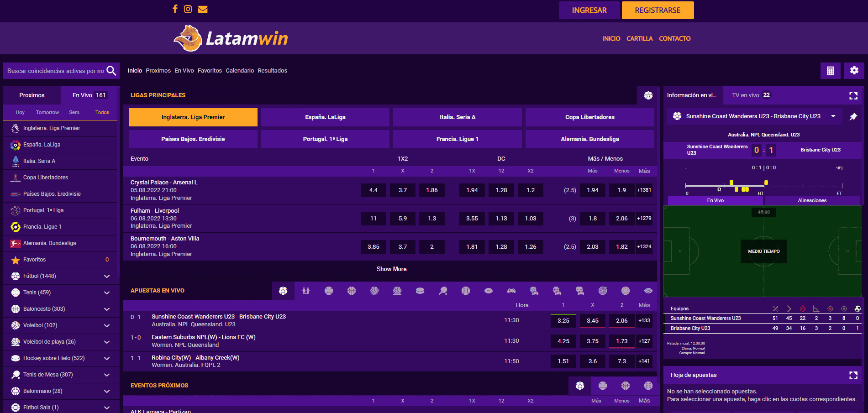Expand the Baloncesto (303) sports category
The height and width of the screenshot is (413, 868).
click(x=106, y=309)
